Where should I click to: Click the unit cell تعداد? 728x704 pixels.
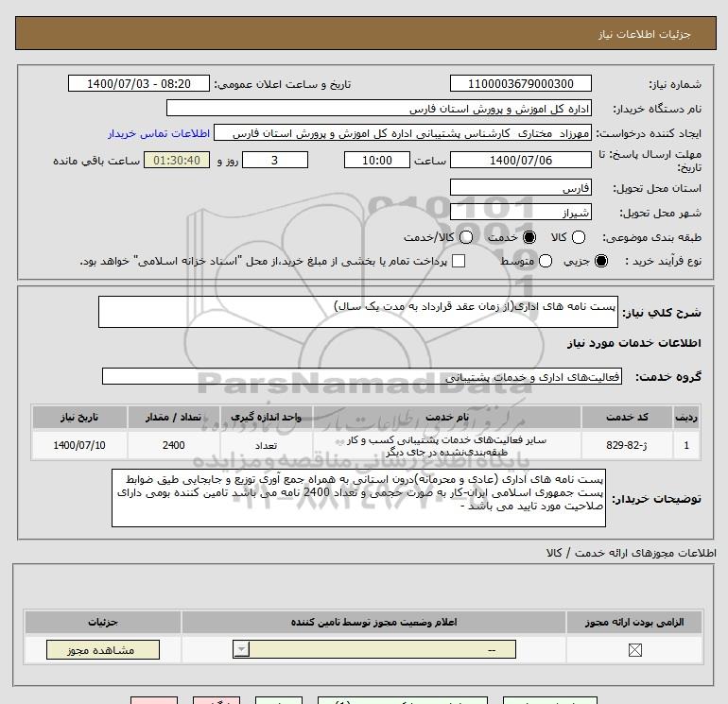click(266, 445)
